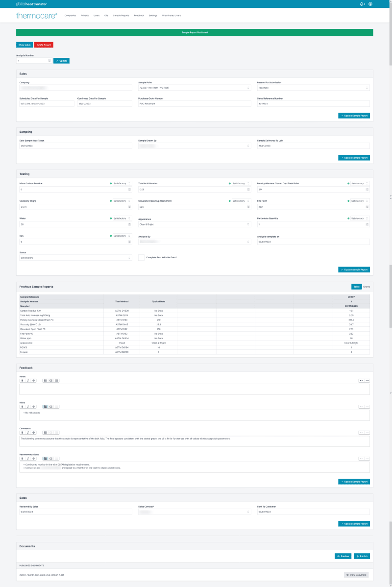Click the settings gear icon in the top bar
Image resolution: width=392 pixels, height=587 pixels.
(370, 4)
